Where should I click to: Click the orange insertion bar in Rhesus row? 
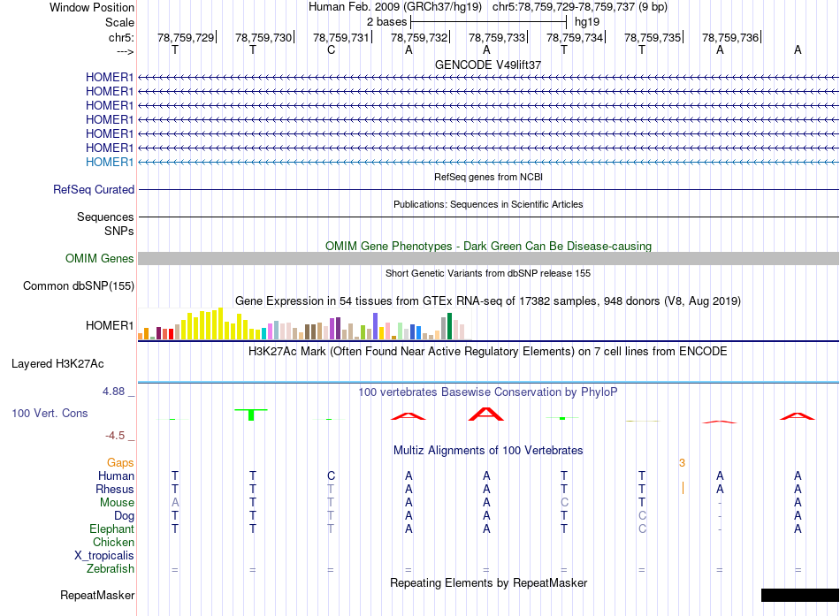pos(683,488)
